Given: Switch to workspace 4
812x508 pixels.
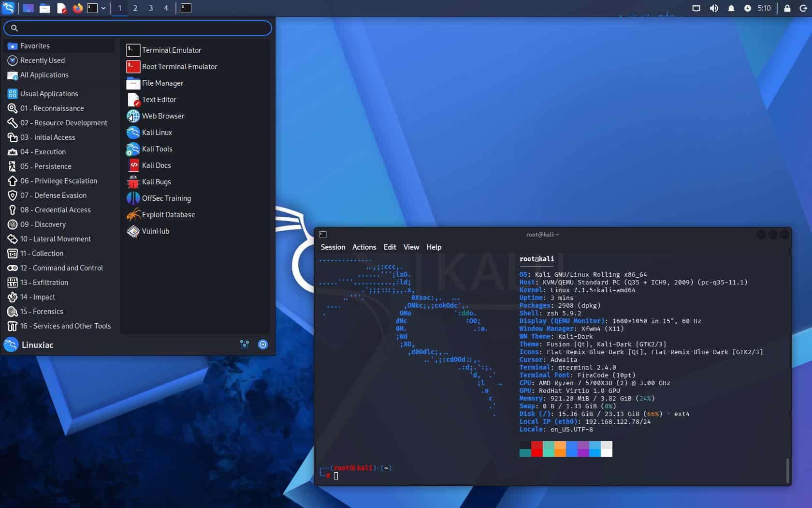Looking at the screenshot, I should click(166, 8).
